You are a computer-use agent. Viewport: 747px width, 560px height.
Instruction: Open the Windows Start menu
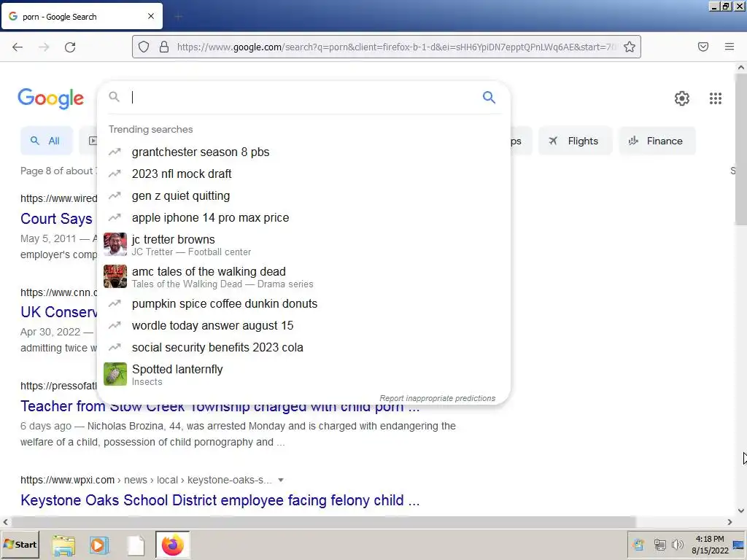tap(20, 544)
